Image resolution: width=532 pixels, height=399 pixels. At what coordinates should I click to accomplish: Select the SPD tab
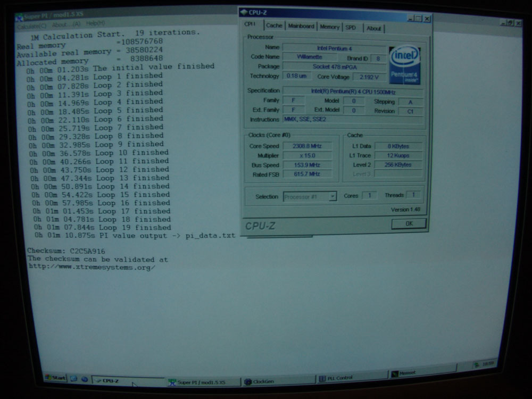[351, 28]
